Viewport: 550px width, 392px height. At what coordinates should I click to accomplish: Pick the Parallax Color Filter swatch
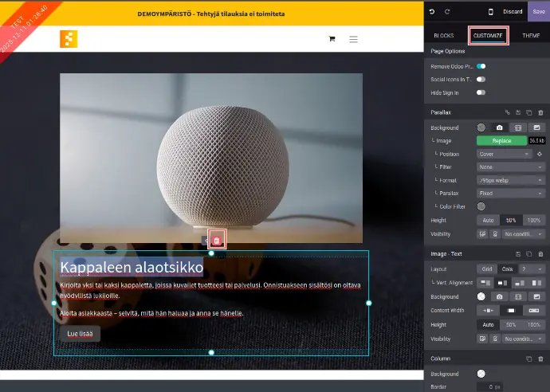pos(481,206)
